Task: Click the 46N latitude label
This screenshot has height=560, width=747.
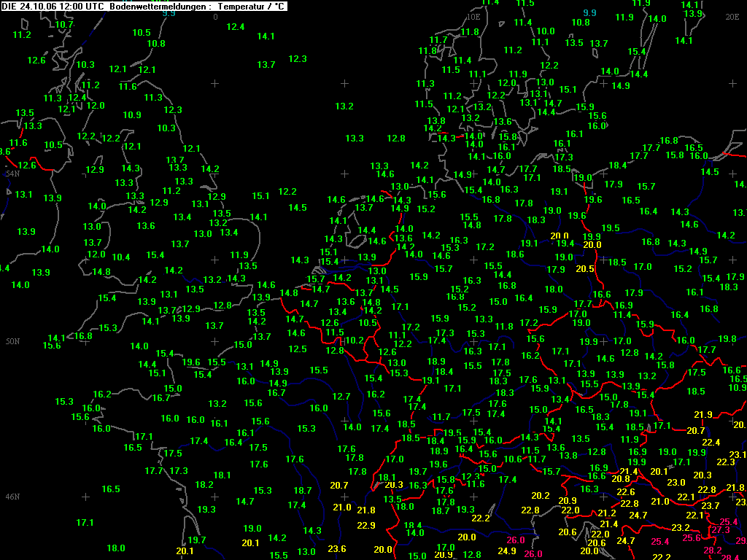Action: click(13, 497)
